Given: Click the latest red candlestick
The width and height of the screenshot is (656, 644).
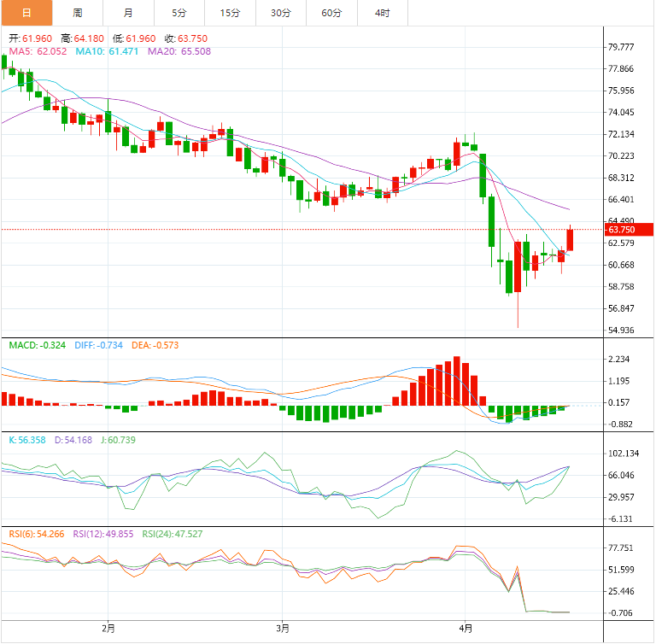Looking at the screenshot, I should click(570, 240).
